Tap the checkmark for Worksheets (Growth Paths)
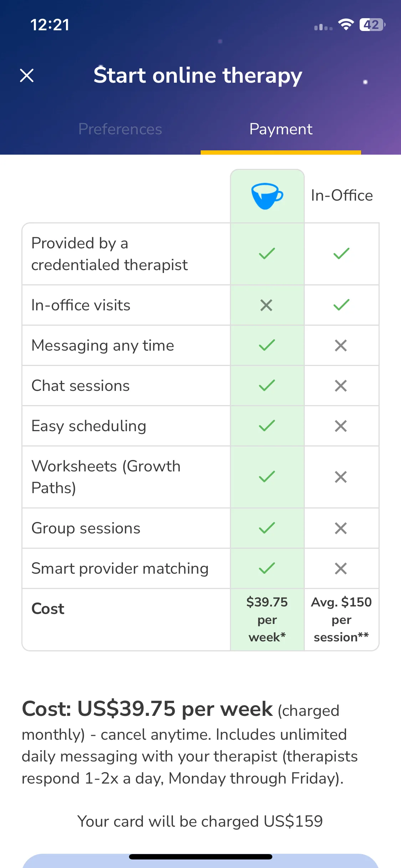The height and width of the screenshot is (868, 401). 267,477
